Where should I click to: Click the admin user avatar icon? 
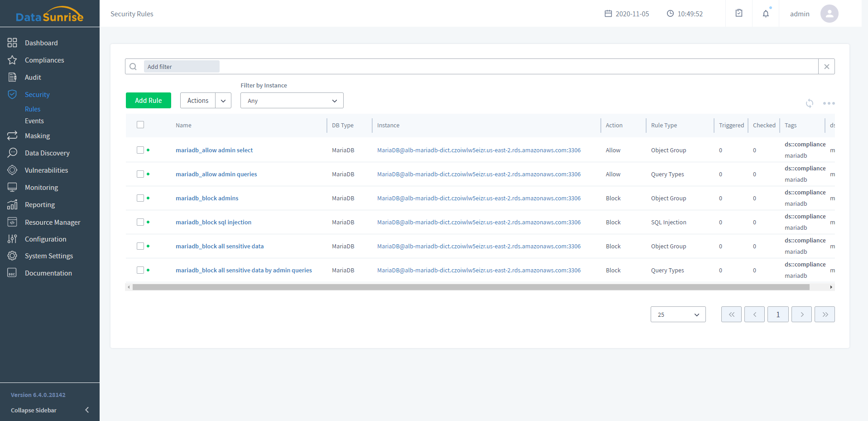(829, 14)
